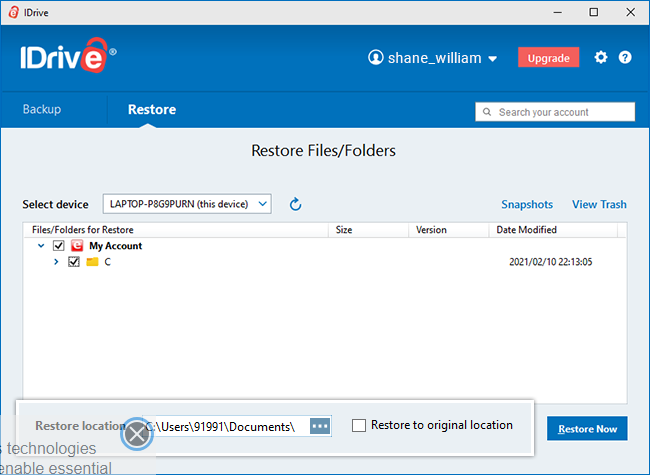Click the My Account IDrive icon
The image size is (650, 475).
[x=77, y=245]
